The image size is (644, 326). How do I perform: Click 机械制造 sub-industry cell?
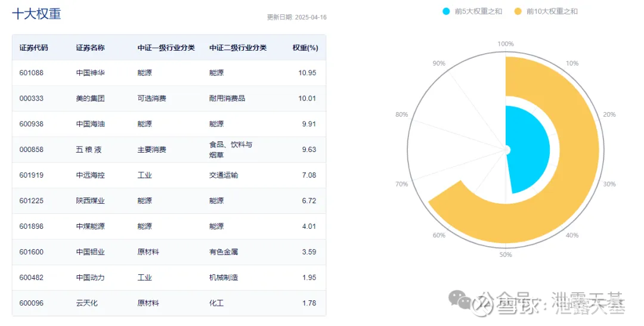click(x=224, y=278)
